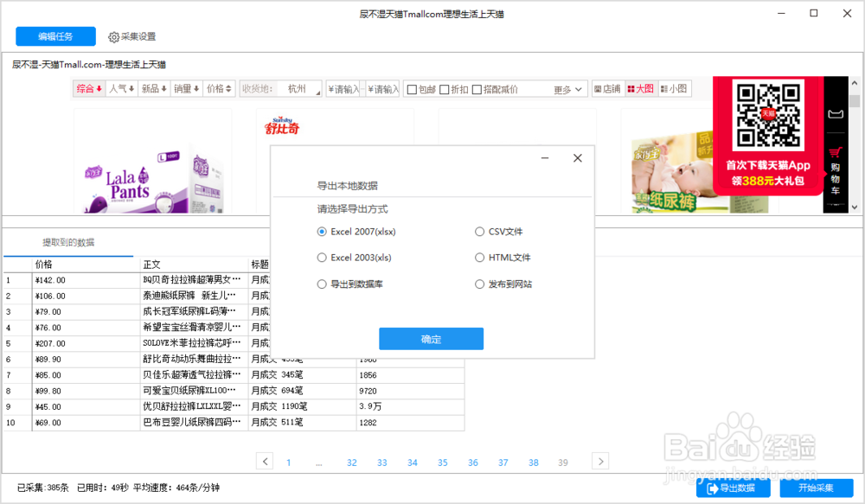Viewport: 865px width, 504px height.
Task: Go to page 32
Action: (352, 463)
